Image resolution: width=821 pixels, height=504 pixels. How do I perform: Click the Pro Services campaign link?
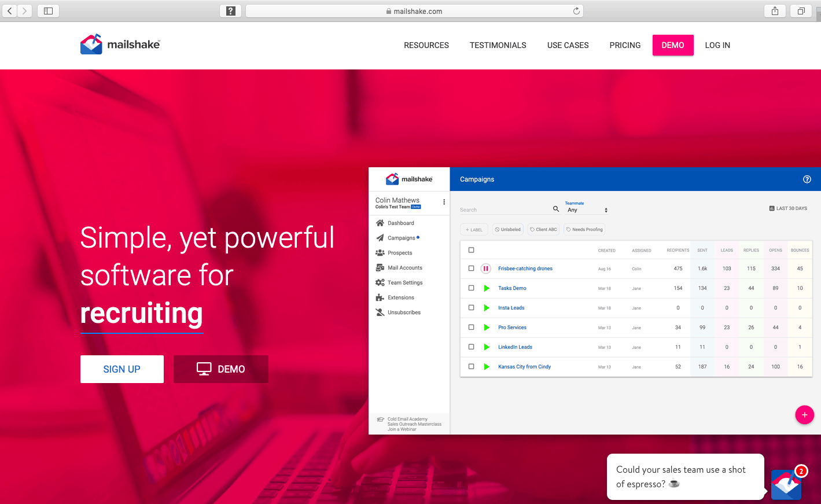point(512,328)
